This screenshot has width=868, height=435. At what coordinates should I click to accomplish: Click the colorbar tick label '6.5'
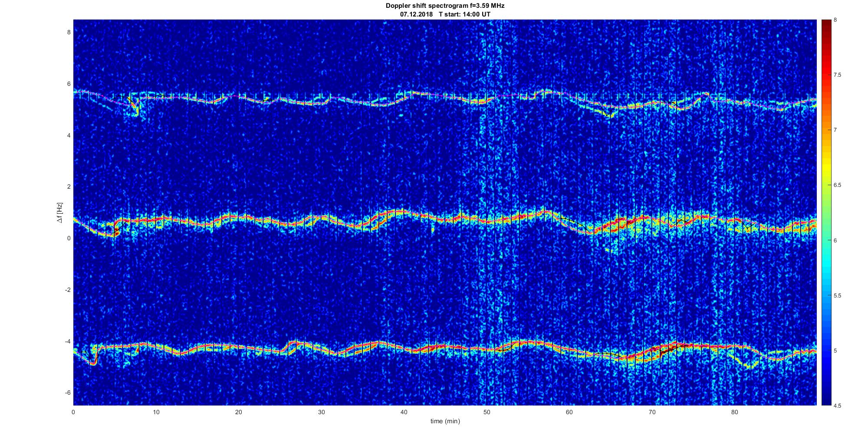[838, 185]
